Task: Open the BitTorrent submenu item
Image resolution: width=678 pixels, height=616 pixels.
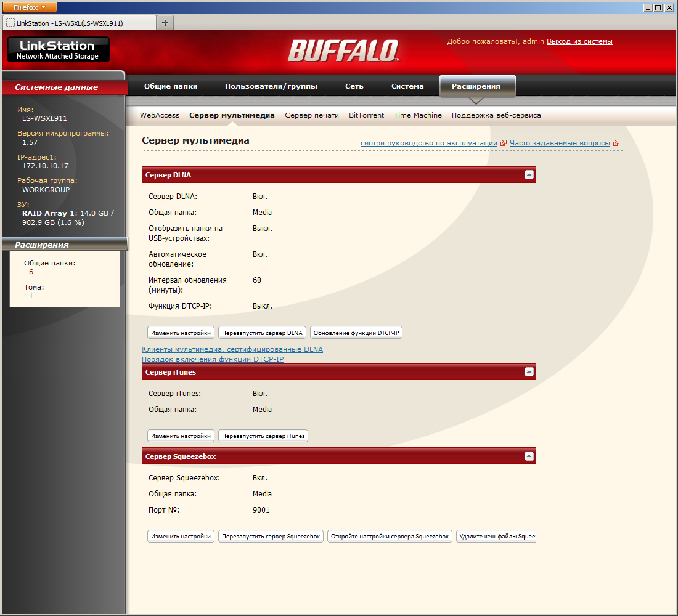Action: 366,115
